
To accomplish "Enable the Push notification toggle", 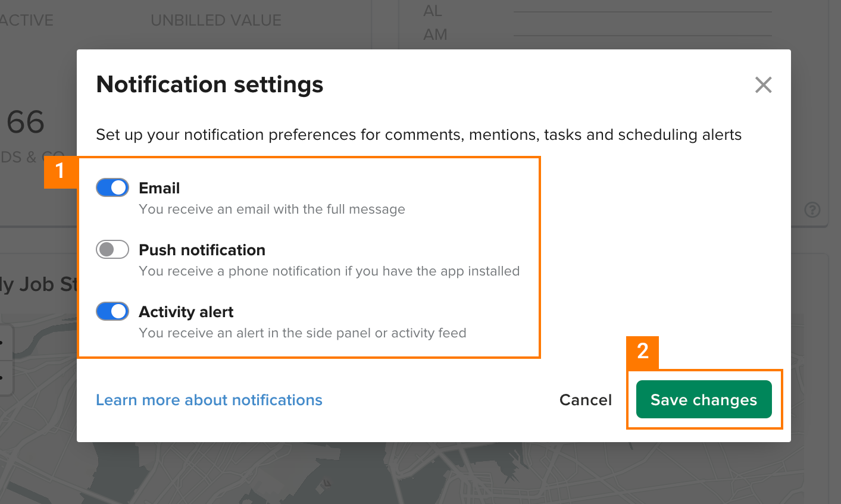I will [112, 249].
